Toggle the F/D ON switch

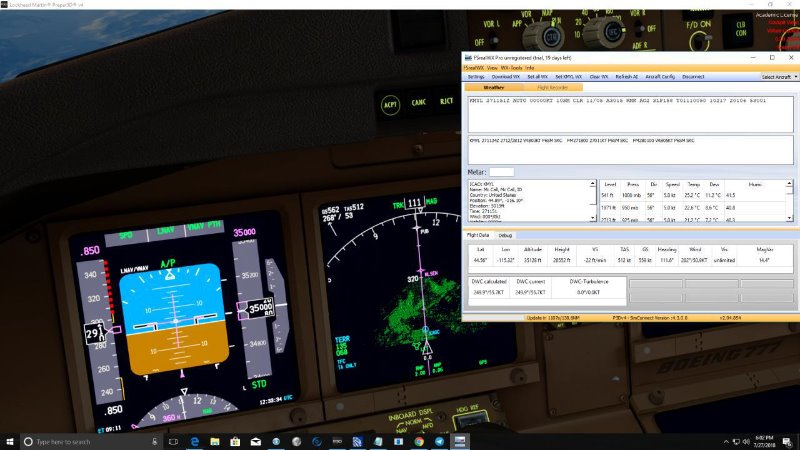pos(700,41)
